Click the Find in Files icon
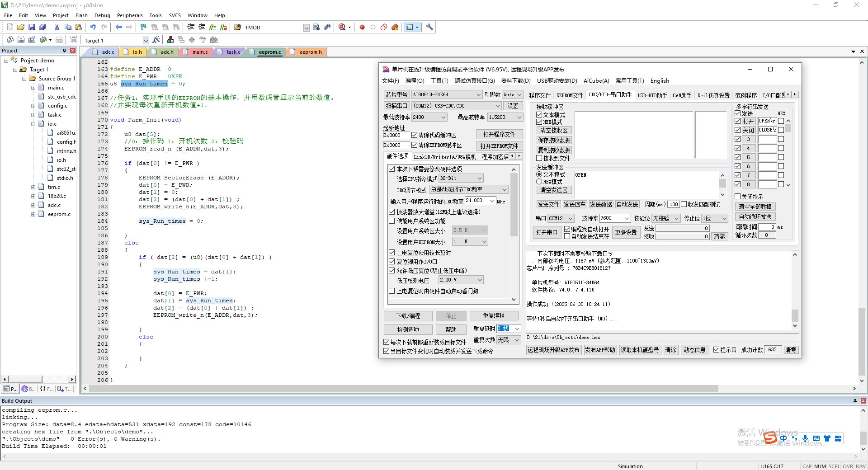This screenshot has width=868, height=470. click(237, 27)
